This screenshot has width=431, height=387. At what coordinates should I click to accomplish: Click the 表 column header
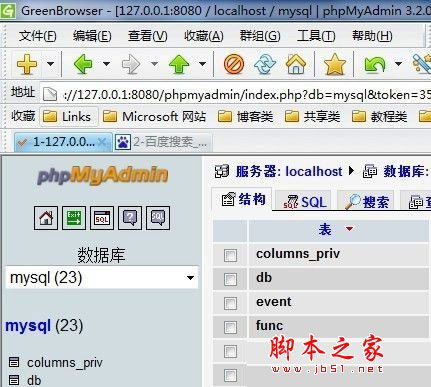[325, 229]
